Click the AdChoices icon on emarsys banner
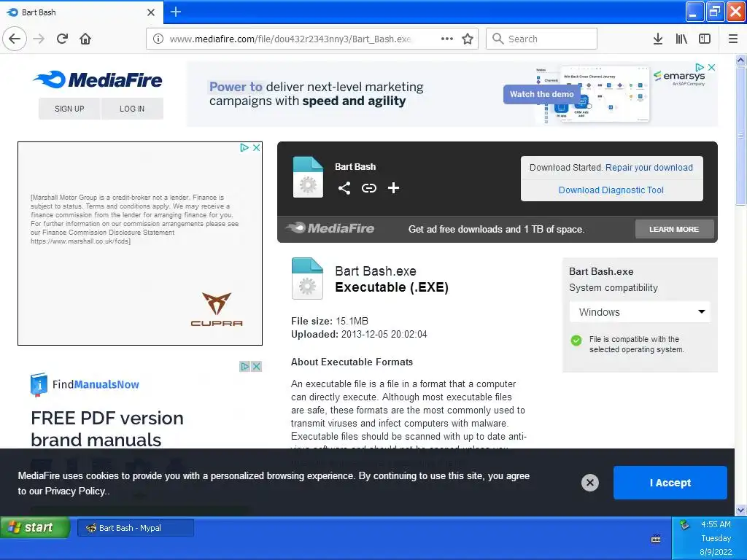The height and width of the screenshot is (560, 747). coord(700,68)
